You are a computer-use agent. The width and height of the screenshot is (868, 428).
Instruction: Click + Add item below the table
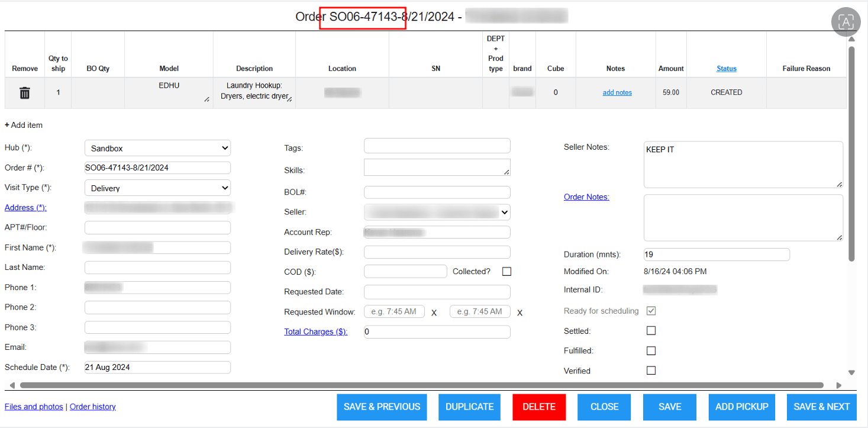tap(23, 125)
